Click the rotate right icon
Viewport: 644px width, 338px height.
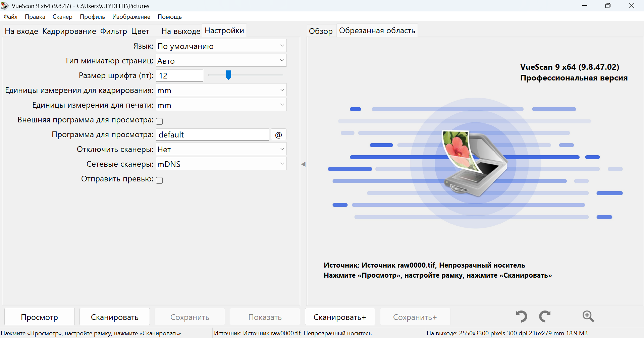tap(545, 316)
